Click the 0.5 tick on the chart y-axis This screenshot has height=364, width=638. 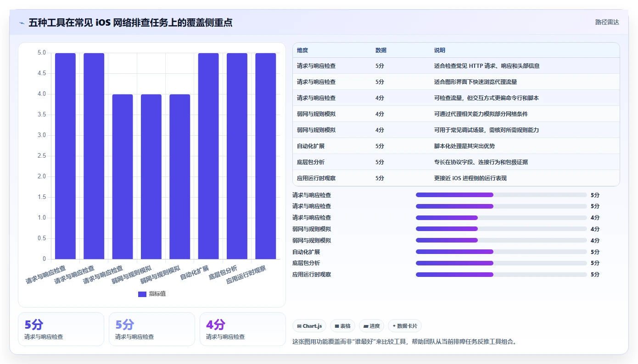click(x=42, y=238)
